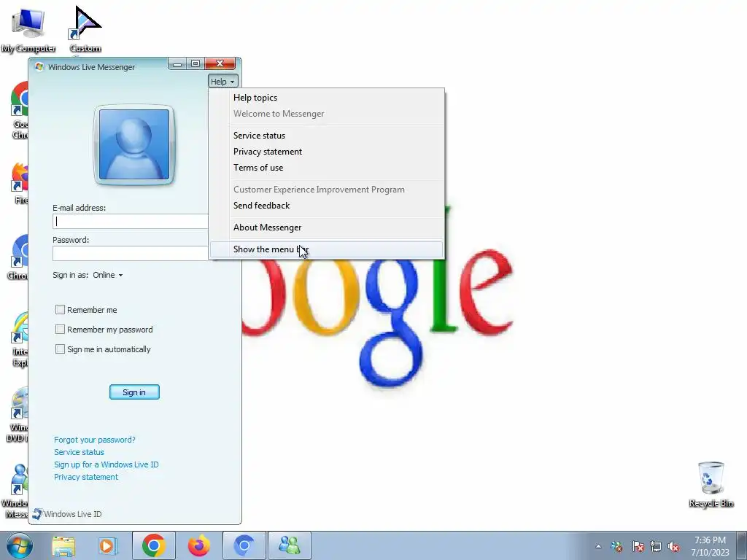
Task: Select Terms of use menu entry
Action: coord(326,168)
